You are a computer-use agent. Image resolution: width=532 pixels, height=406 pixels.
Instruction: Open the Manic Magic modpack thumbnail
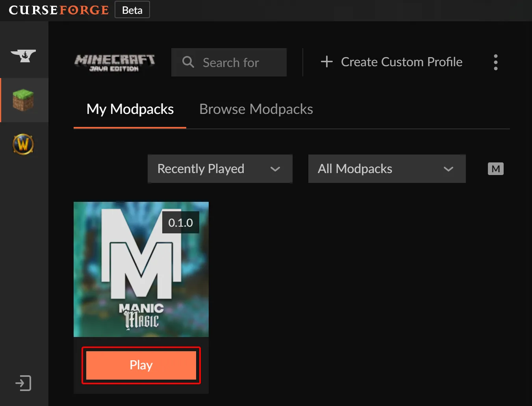[141, 269]
